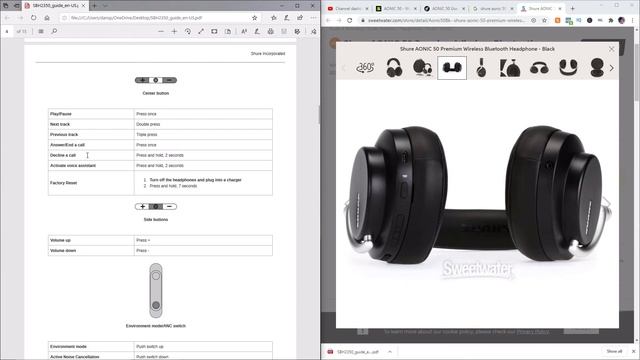This screenshot has height=360, width=640.
Task: Open Edge favorites hub icon
Action: (x=274, y=18)
